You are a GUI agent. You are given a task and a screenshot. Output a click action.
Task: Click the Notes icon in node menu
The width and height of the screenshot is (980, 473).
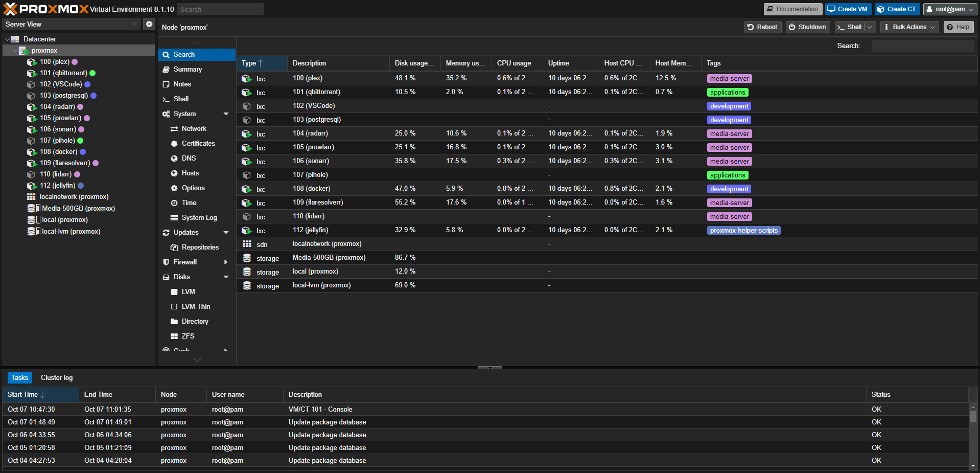[x=166, y=84]
